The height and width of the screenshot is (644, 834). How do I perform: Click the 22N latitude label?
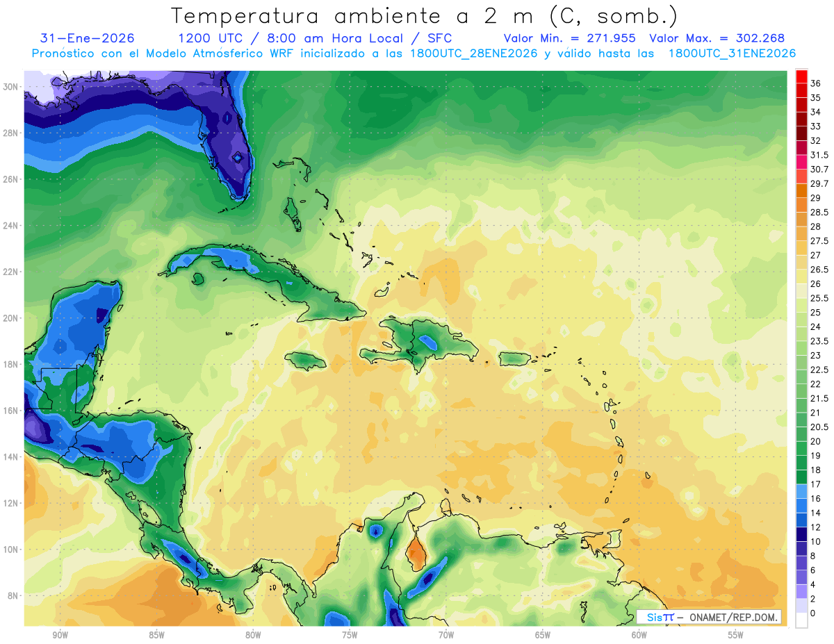[x=10, y=272]
